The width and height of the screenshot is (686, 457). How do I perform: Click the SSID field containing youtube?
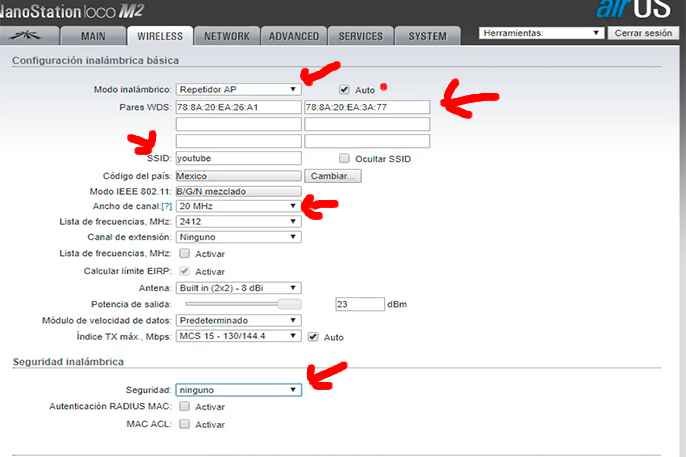[238, 158]
